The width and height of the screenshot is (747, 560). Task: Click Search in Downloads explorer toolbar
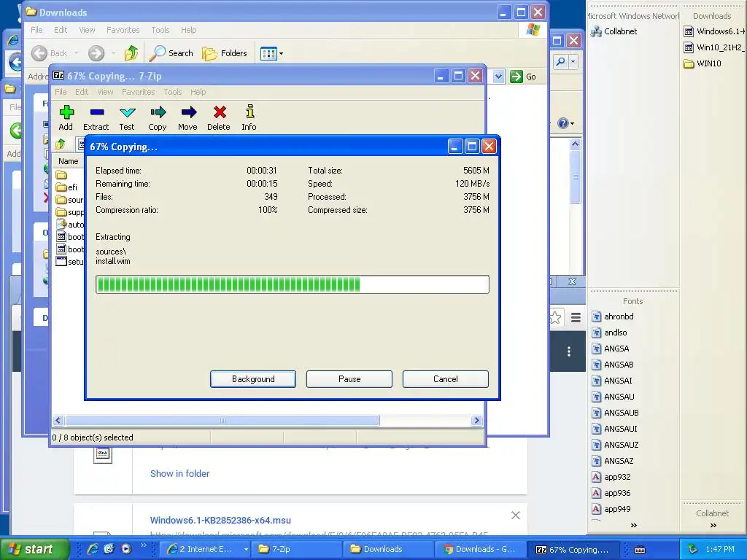171,52
